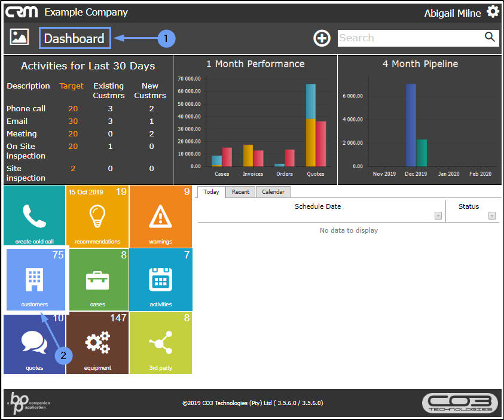Screen dimensions: 504x420
Task: Open the 3rd party tile
Action: coord(160,343)
